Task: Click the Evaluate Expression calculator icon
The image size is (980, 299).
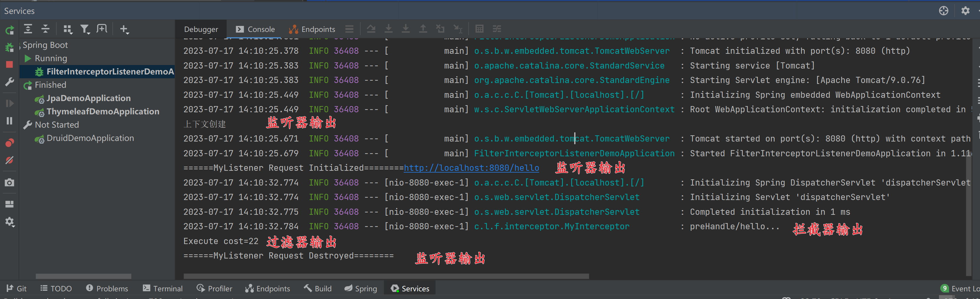Action: point(479,29)
